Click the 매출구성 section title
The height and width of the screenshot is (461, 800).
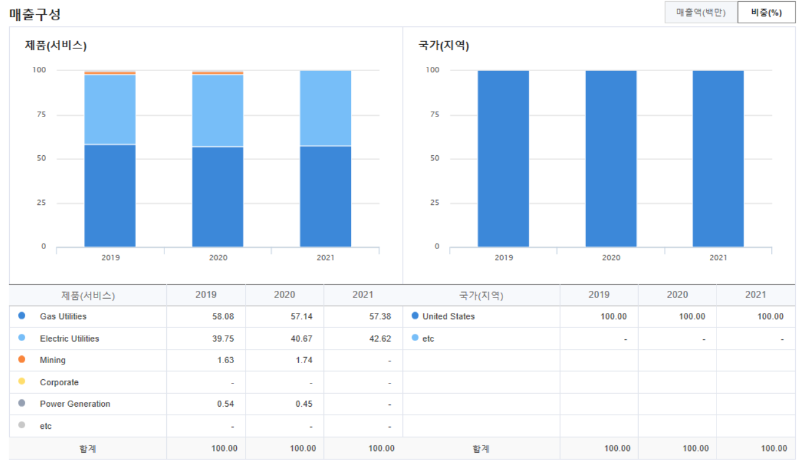pos(35,14)
